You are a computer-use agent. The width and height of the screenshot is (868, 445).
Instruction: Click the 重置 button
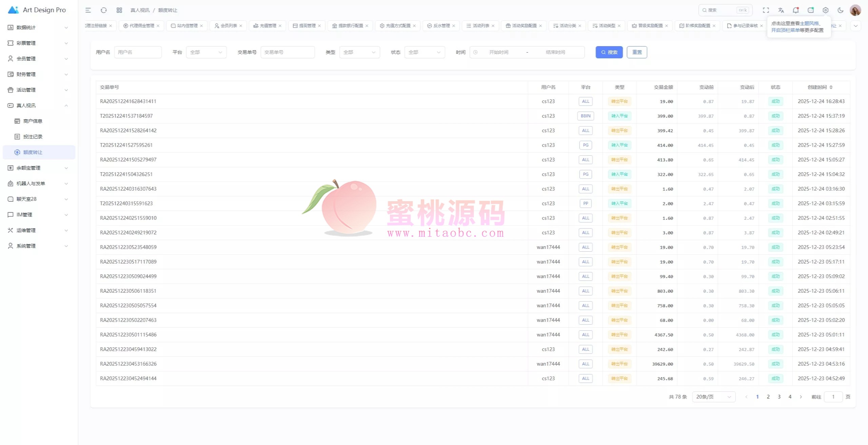click(x=637, y=52)
